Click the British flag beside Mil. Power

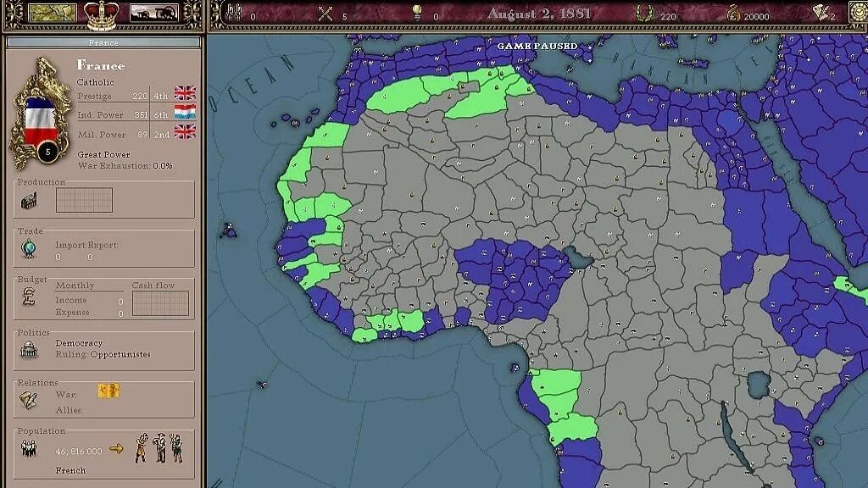click(185, 131)
